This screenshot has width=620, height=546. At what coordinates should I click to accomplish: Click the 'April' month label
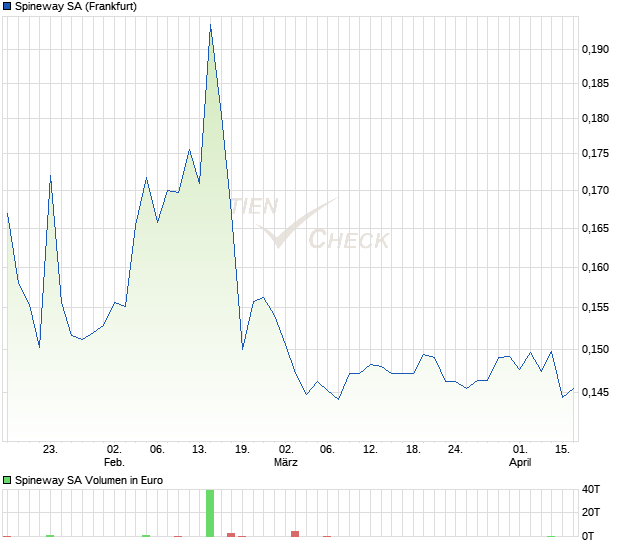click(520, 462)
